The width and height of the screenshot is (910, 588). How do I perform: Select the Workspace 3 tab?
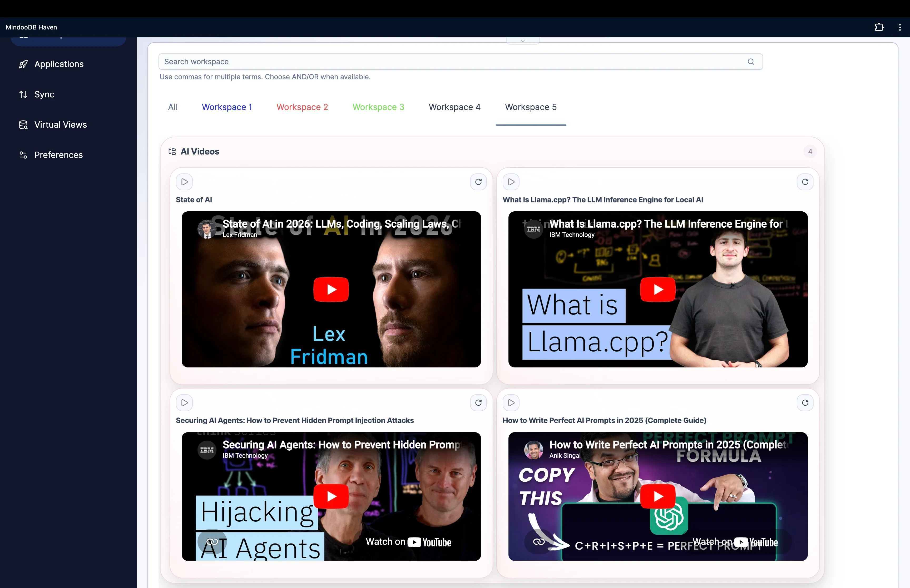378,107
